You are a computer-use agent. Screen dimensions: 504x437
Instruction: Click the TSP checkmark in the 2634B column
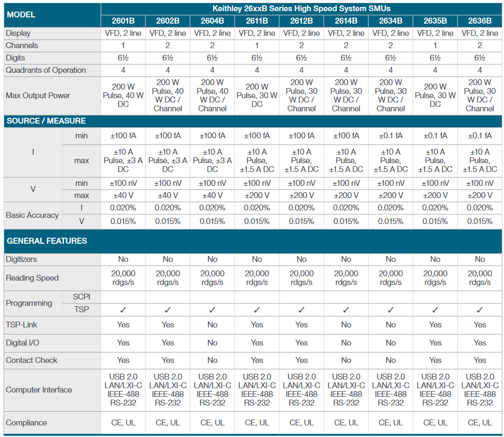(x=391, y=310)
